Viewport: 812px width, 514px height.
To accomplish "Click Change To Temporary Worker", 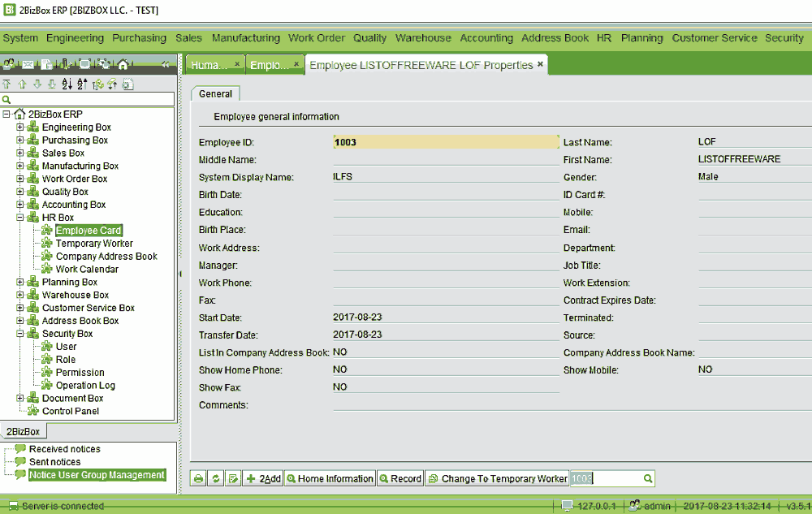I will (x=498, y=479).
